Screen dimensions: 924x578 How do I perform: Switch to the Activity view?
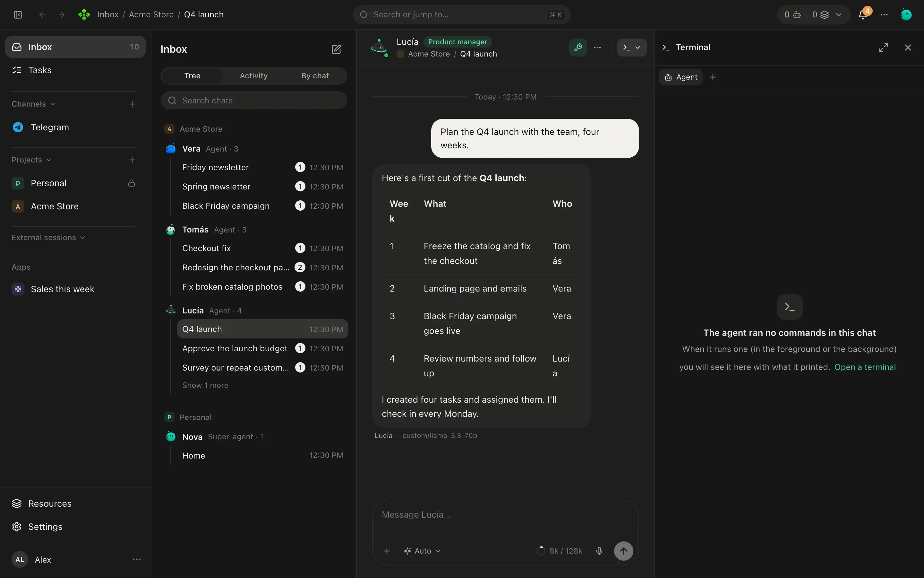(x=253, y=76)
